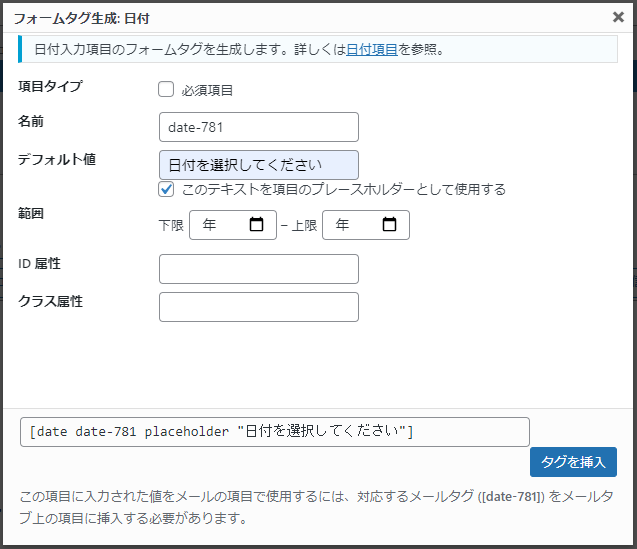Viewport: 637px width, 549px height.
Task: Click the 範囲 row label
Action: 31,213
